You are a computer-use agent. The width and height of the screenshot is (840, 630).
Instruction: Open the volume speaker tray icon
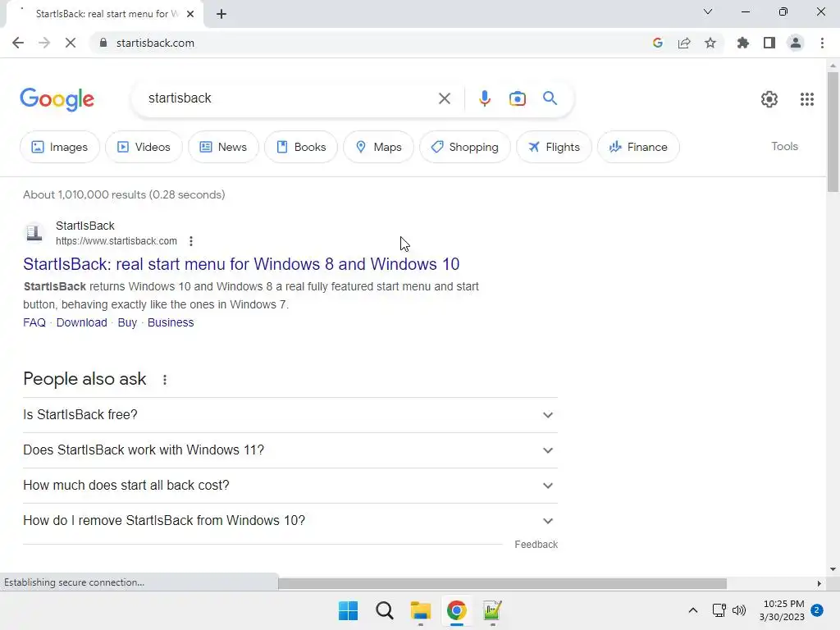(x=739, y=610)
